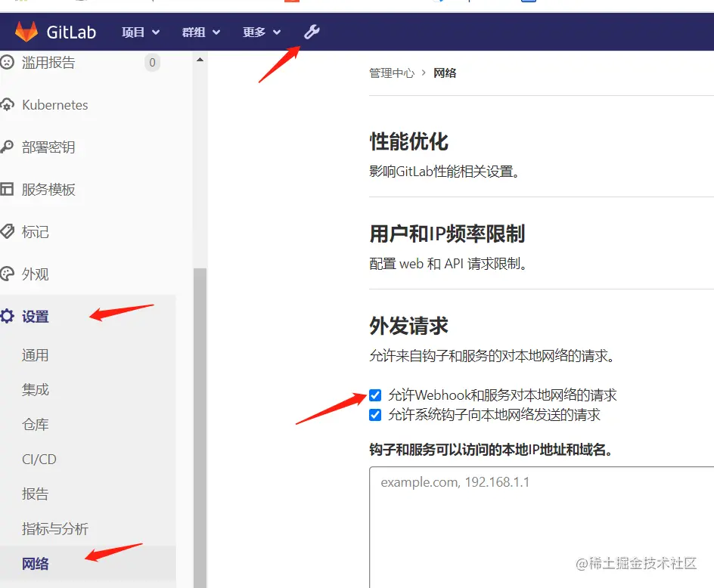The width and height of the screenshot is (714, 588).
Task: Click the GitLab fox logo
Action: coord(26,32)
